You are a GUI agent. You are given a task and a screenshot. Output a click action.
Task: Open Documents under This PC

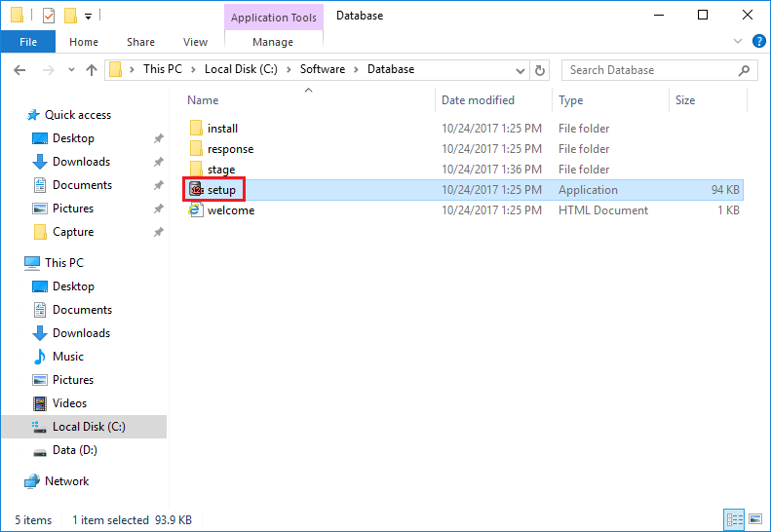pos(82,310)
